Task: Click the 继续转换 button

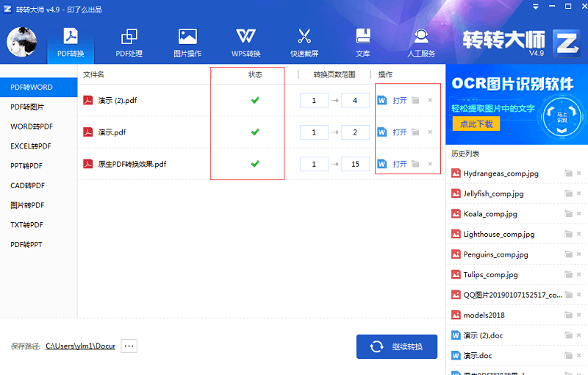Action: tap(397, 346)
